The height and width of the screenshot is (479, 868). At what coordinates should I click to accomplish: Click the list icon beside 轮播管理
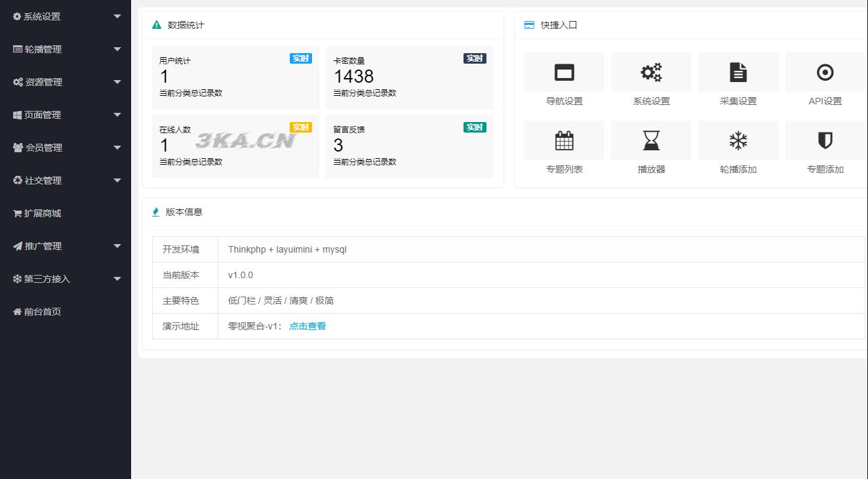(x=18, y=49)
